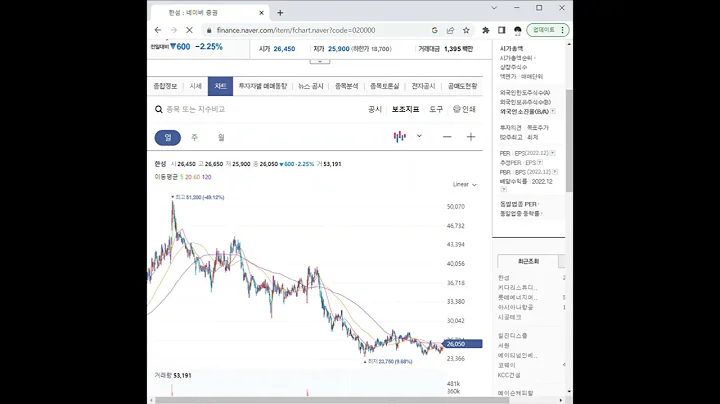Click the help icon next to PER EPS(2022.12)
The image size is (720, 404).
coord(552,153)
